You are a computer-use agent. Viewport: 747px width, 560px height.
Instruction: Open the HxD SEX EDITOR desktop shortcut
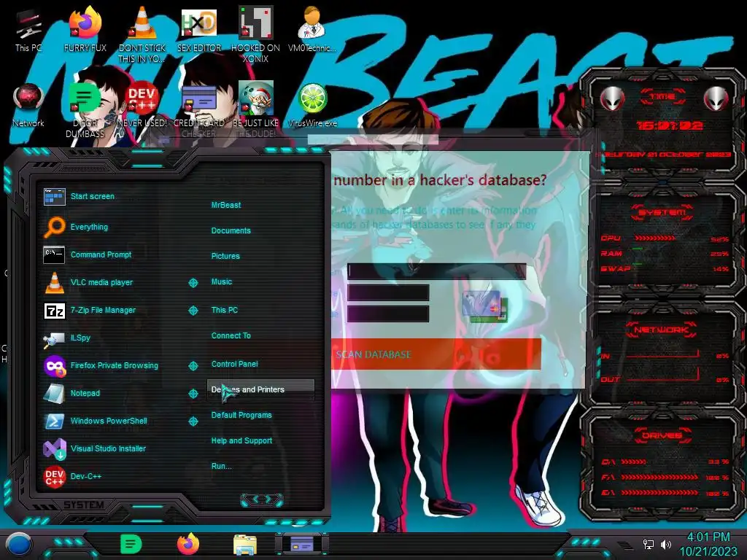(199, 29)
